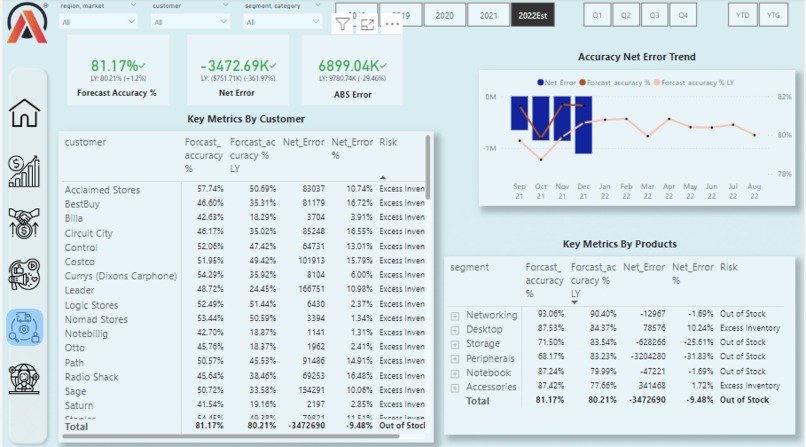Select the 2022Est year button
Image resolution: width=806 pixels, height=447 pixels.
(x=533, y=15)
